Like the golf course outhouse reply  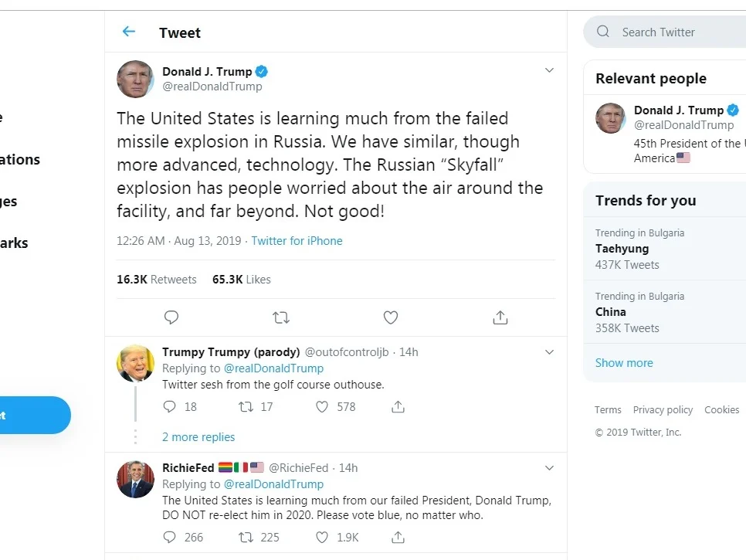[322, 407]
